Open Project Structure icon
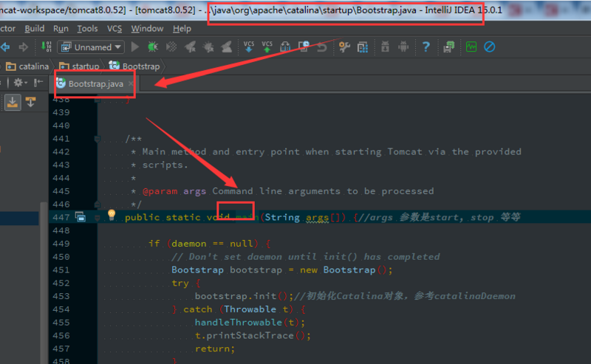The height and width of the screenshot is (364, 591). pos(363,47)
